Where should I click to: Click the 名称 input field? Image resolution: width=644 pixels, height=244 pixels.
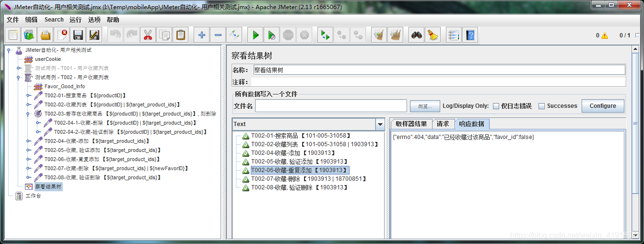[438, 70]
